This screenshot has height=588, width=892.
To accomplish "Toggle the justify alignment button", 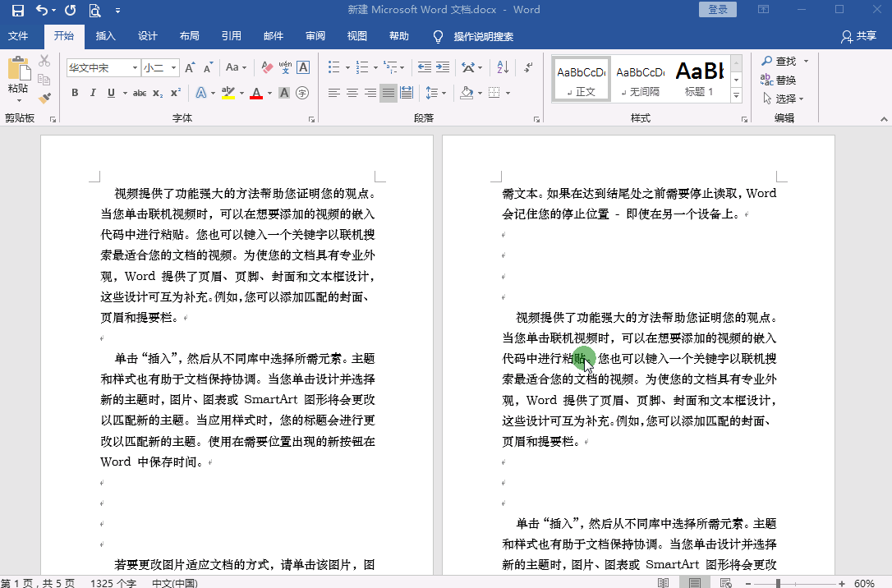I will coord(389,93).
